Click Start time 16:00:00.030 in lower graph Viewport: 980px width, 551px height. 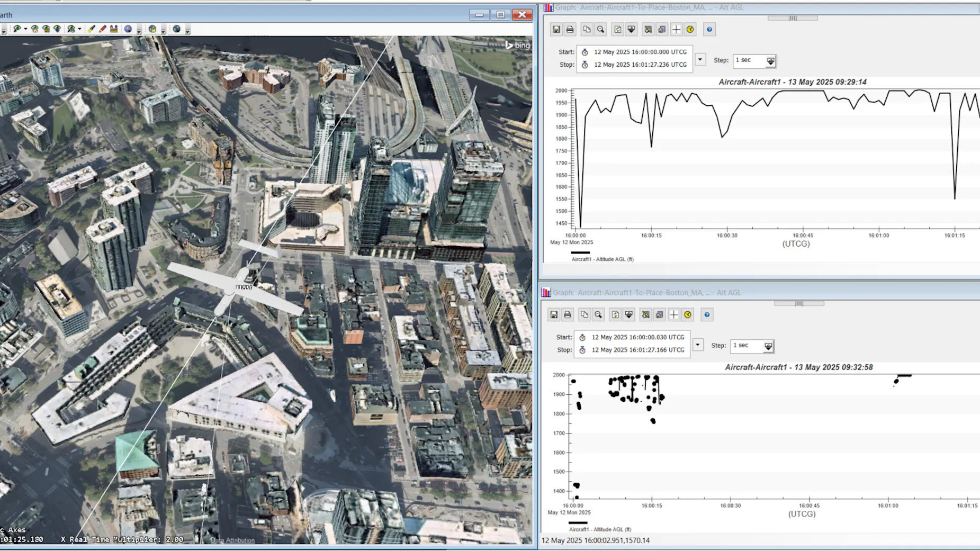pyautogui.click(x=632, y=337)
